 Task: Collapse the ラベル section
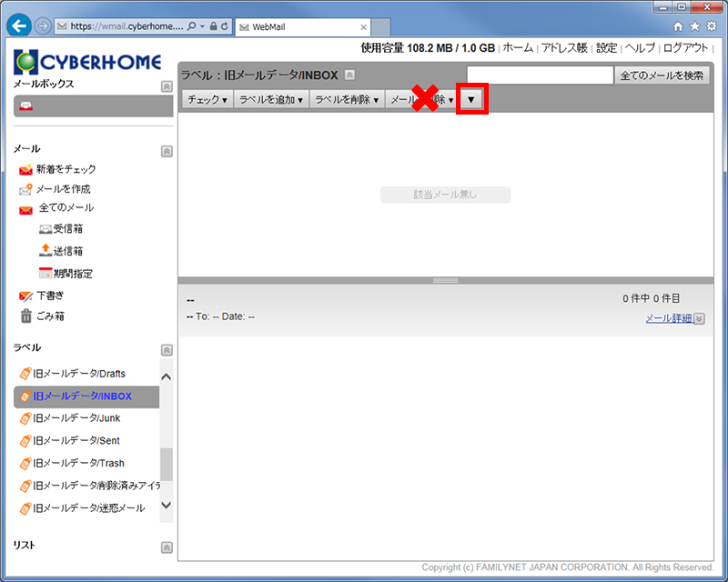click(166, 349)
